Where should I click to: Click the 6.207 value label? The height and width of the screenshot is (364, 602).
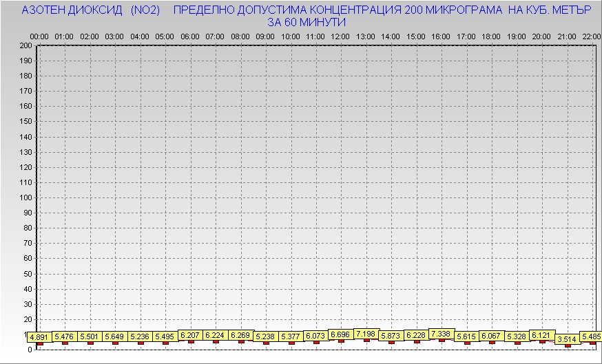click(x=190, y=335)
